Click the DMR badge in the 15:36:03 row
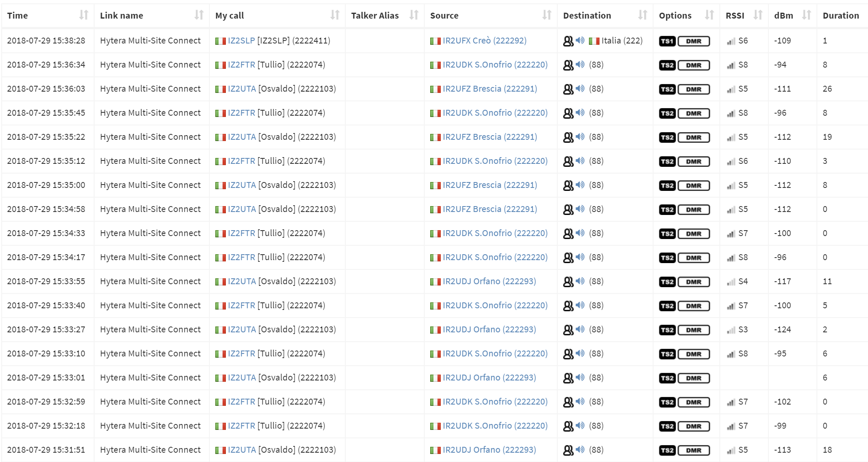 (694, 90)
